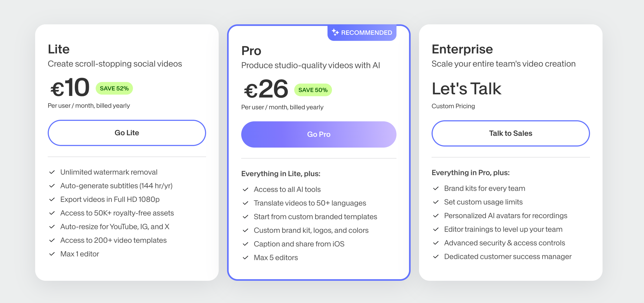This screenshot has width=644, height=303.
Task: Click the €10 price on the Lite plan
Action: coord(70,88)
